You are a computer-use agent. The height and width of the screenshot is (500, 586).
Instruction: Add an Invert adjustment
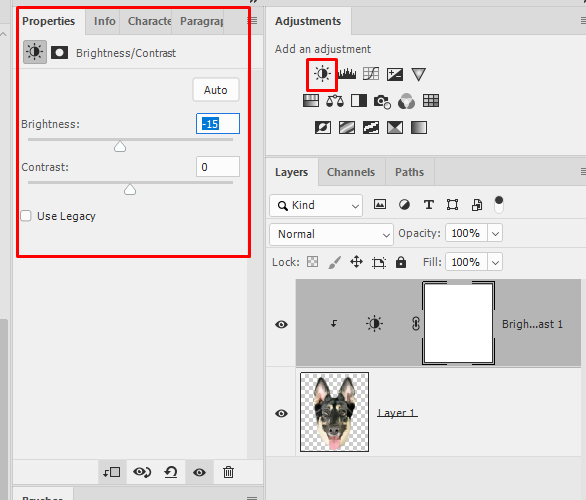[x=323, y=128]
